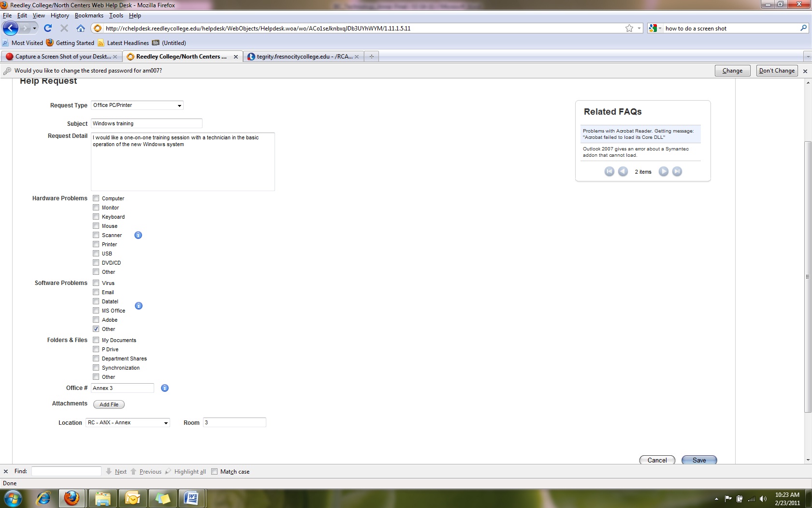The width and height of the screenshot is (812, 508).
Task: Open Windows Explorer from taskbar
Action: tap(102, 498)
